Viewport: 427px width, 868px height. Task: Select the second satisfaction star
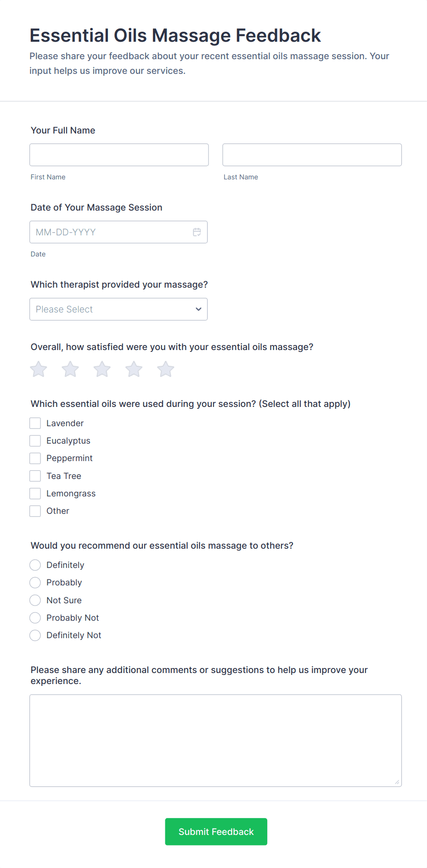point(70,369)
